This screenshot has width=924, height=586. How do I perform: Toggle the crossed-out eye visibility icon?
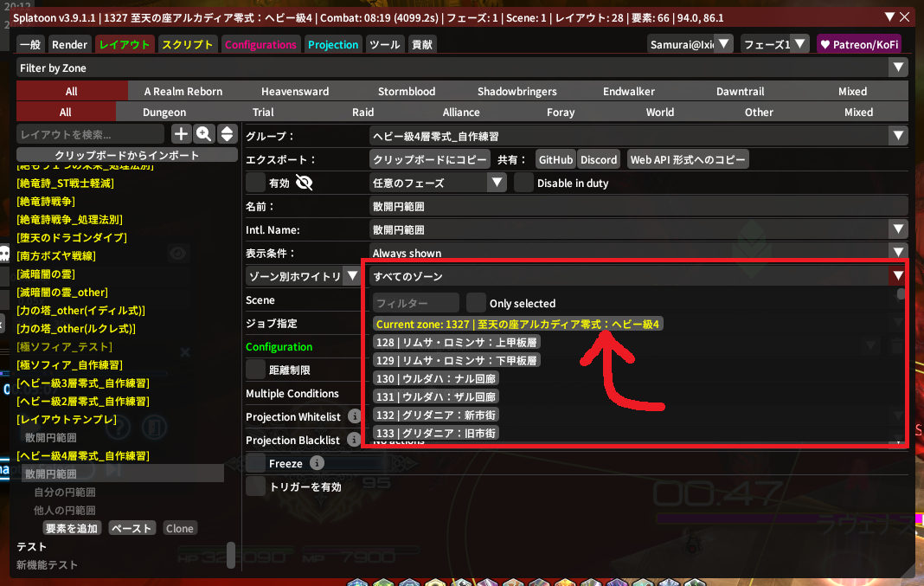pyautogui.click(x=304, y=183)
